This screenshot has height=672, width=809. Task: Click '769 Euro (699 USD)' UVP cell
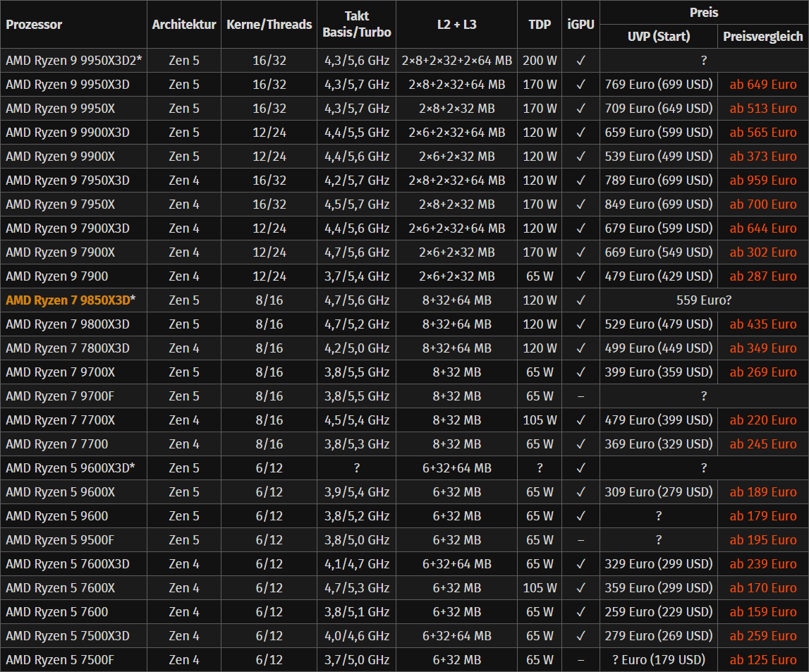click(658, 85)
